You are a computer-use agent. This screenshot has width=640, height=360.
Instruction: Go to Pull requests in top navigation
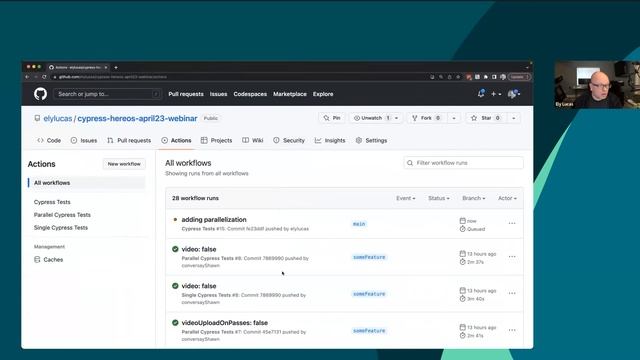tap(186, 94)
